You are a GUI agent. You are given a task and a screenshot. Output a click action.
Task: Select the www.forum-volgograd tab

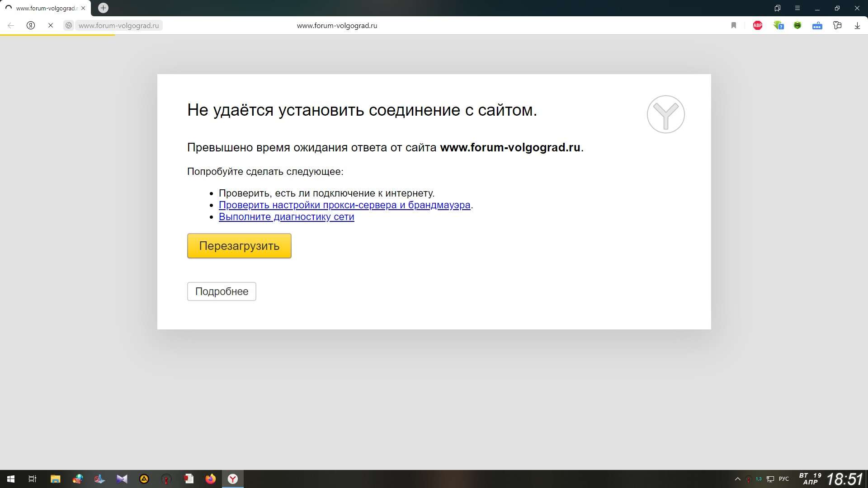click(x=45, y=8)
